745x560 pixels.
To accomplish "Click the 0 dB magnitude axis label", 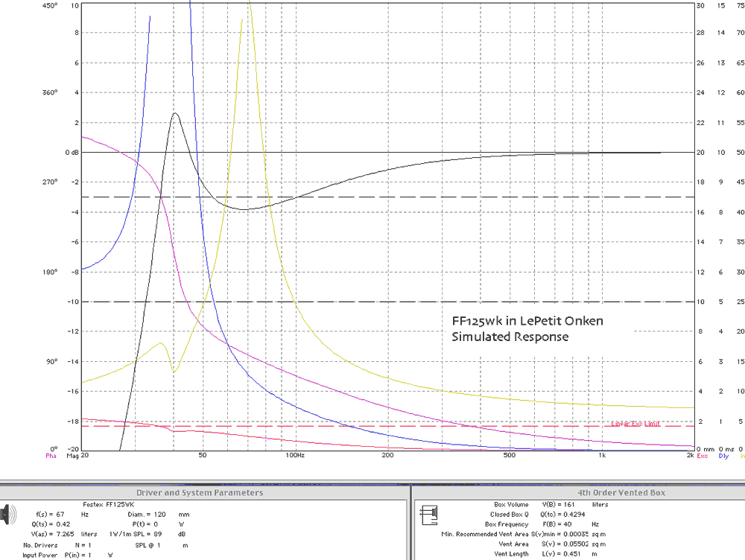I will tap(72, 153).
